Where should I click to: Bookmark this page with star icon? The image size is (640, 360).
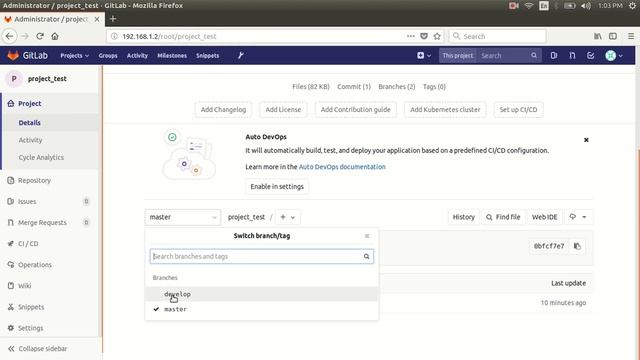click(x=437, y=36)
